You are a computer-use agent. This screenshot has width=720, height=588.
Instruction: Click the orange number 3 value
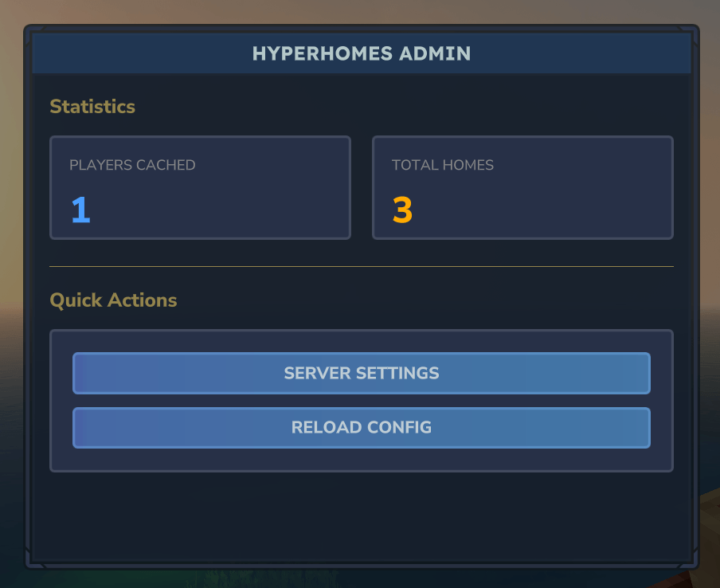[402, 210]
